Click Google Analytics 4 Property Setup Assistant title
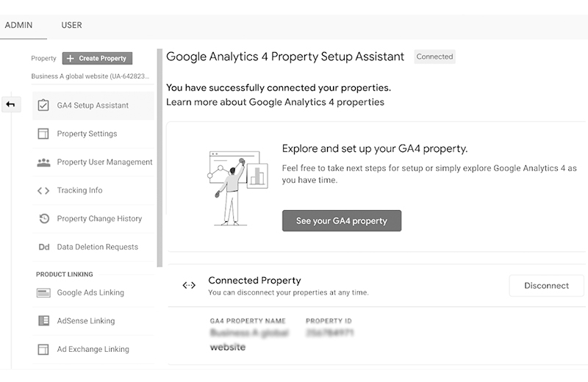The width and height of the screenshot is (588, 382). pyautogui.click(x=285, y=57)
